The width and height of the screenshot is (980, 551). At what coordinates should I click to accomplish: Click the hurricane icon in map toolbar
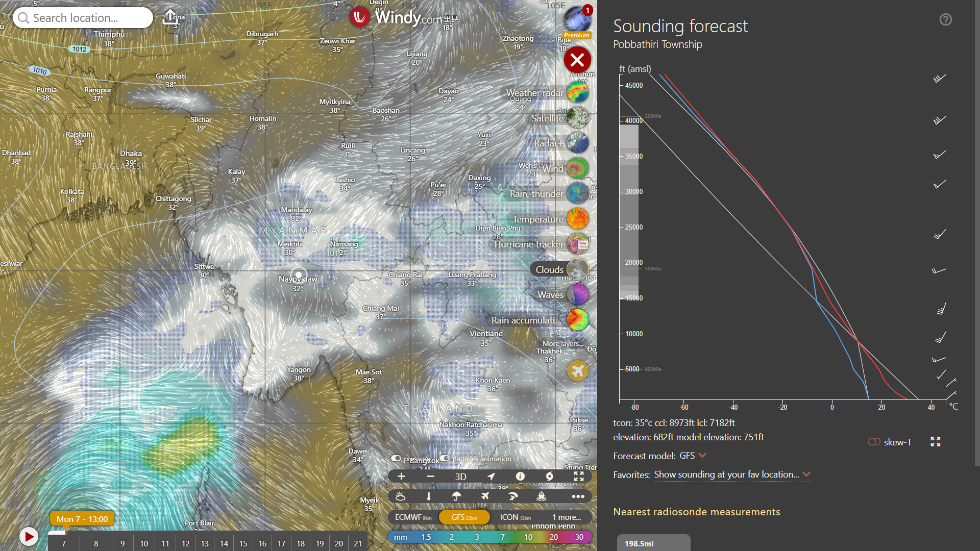(549, 476)
